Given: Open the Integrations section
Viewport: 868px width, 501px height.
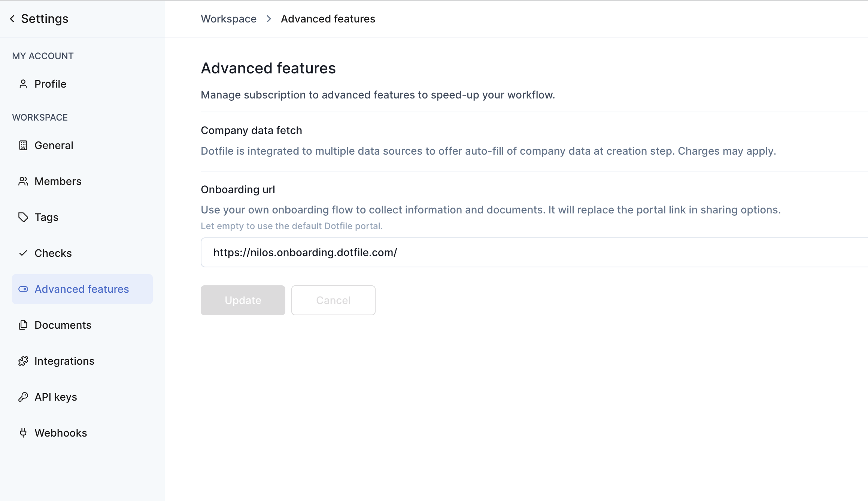Looking at the screenshot, I should (64, 361).
